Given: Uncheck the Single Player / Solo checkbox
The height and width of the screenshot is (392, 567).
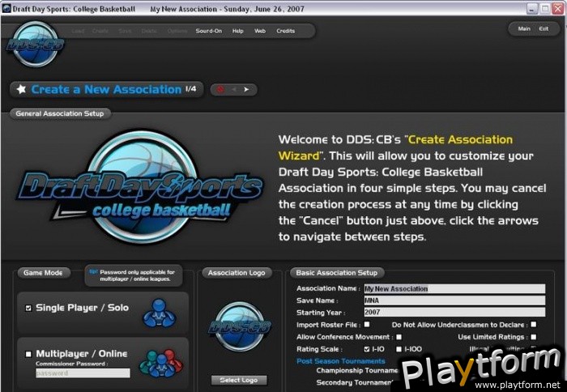Looking at the screenshot, I should coord(29,308).
